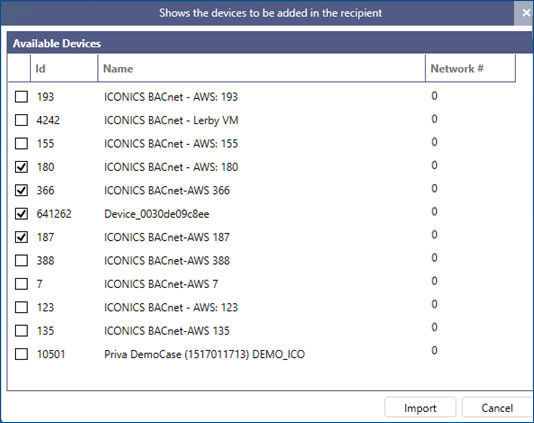Select the name ICONICS BACnet-AWS 187
Image resolution: width=534 pixels, height=423 pixels.
tap(167, 237)
